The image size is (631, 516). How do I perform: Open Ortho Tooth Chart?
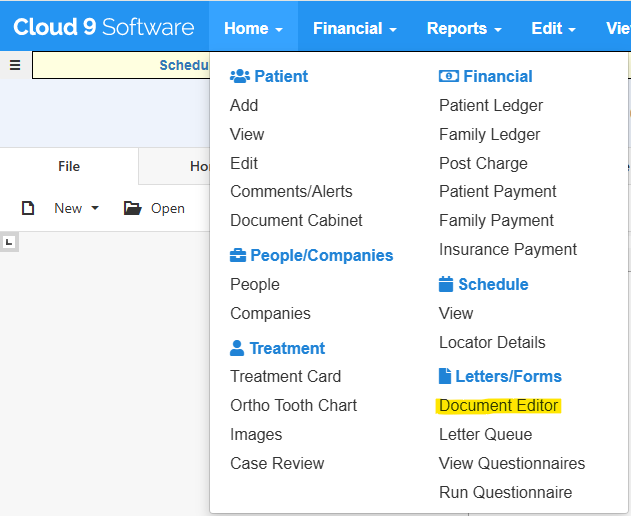293,406
